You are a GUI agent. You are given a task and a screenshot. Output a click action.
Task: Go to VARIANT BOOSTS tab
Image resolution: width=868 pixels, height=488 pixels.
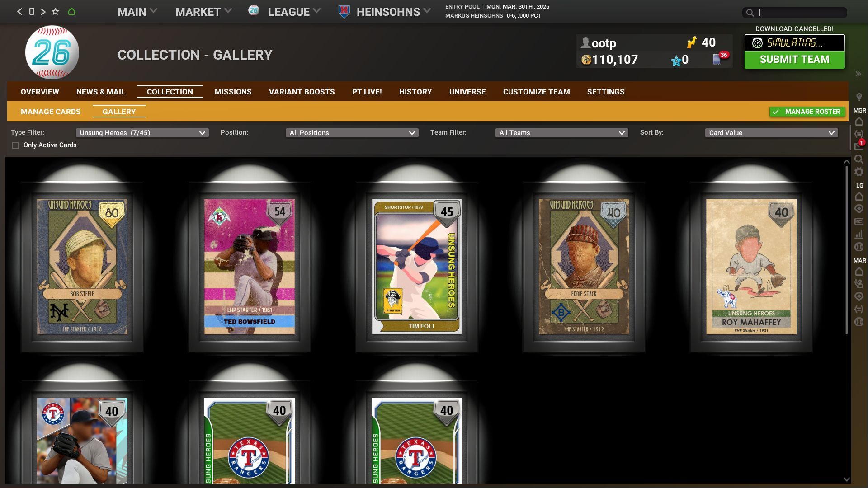coord(302,92)
